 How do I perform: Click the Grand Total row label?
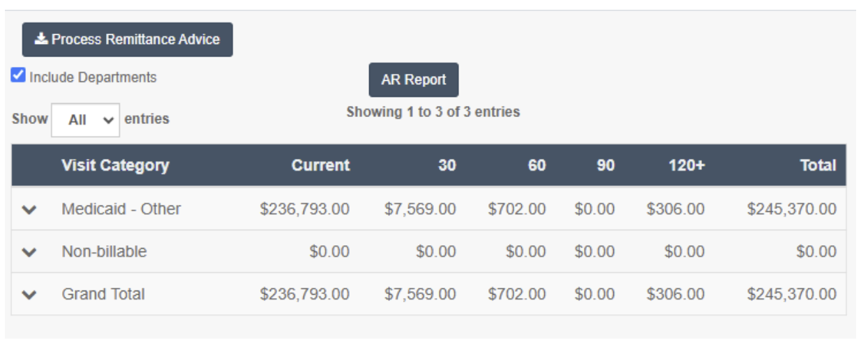pyautogui.click(x=103, y=294)
